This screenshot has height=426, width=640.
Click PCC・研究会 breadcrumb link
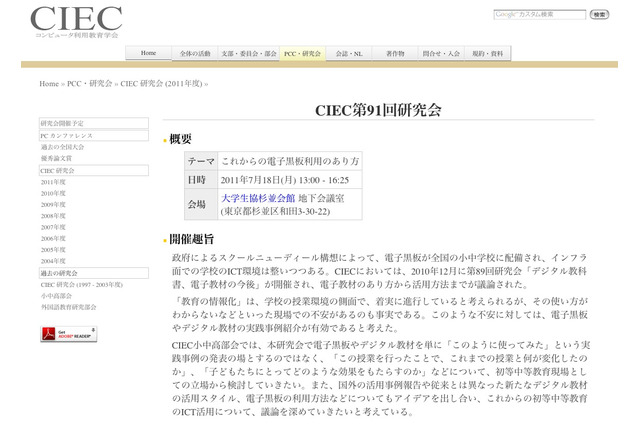89,84
